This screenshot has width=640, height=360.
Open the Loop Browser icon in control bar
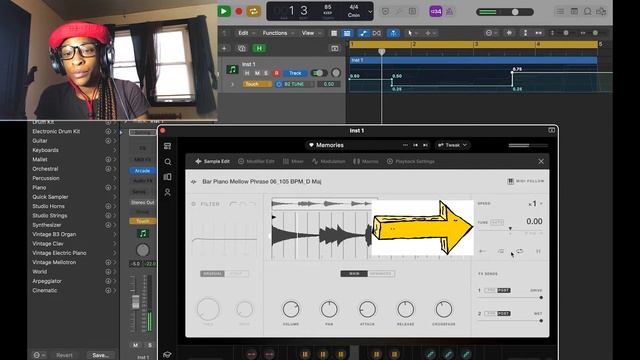tap(587, 11)
